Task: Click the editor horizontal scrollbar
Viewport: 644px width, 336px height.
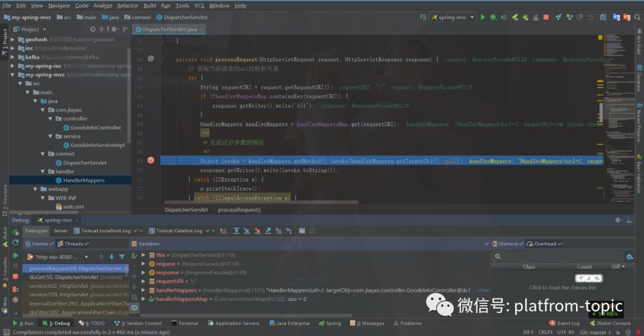Action: click(x=261, y=203)
